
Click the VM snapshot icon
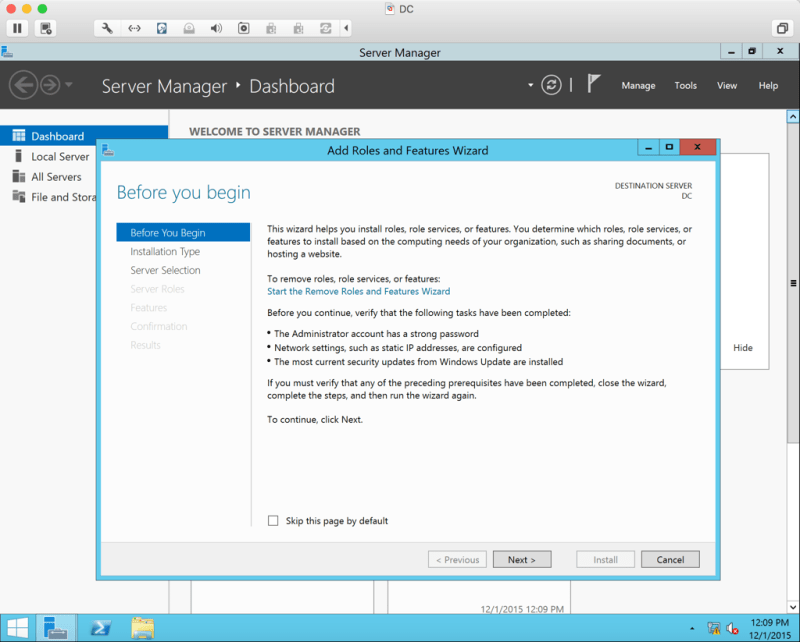[x=48, y=28]
